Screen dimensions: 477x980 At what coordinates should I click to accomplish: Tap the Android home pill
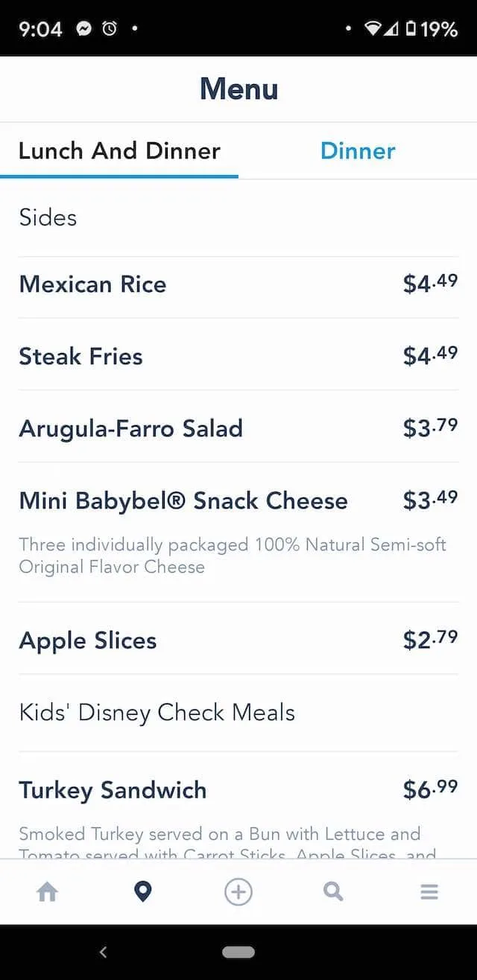coord(238,952)
